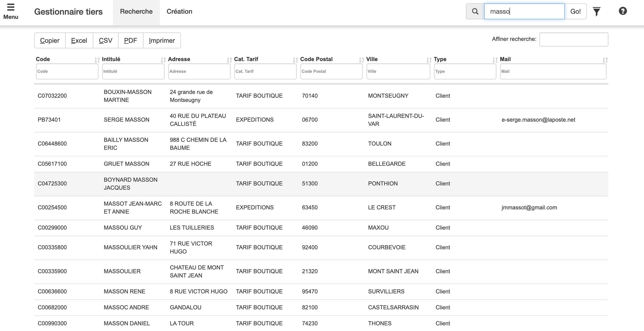Select MASSON DANIEL entry
Screen dimensions: 644x331
click(x=127, y=323)
